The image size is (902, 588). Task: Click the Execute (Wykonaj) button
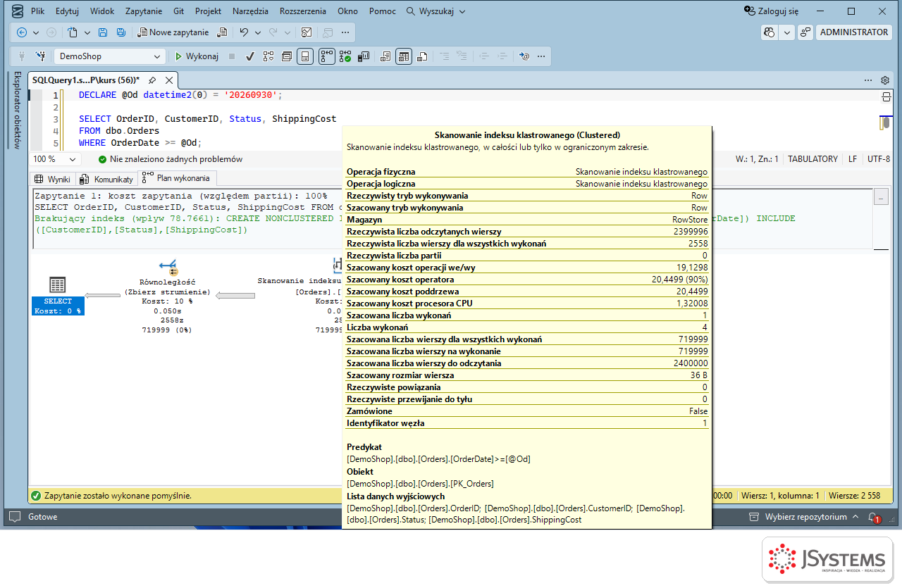tap(197, 56)
